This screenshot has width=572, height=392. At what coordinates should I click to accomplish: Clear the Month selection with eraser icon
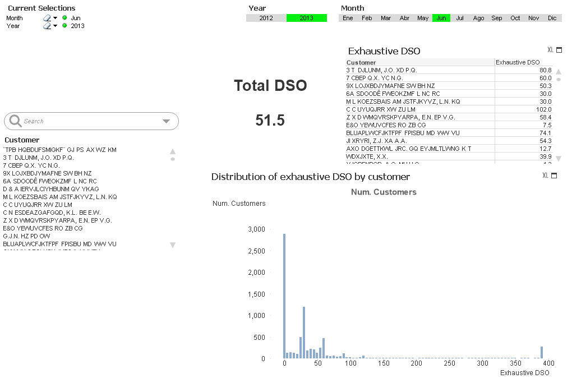(47, 18)
